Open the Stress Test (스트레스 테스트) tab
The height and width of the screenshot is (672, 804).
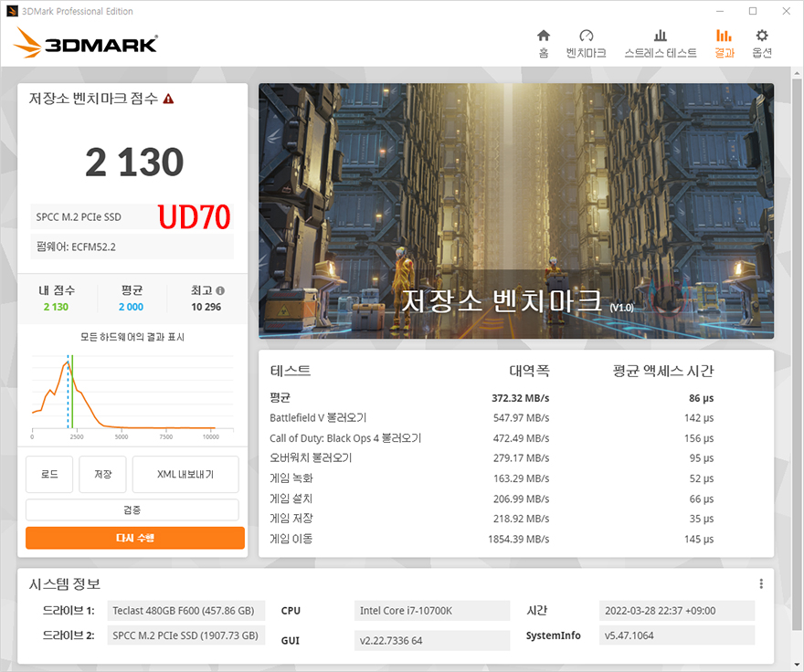661,43
